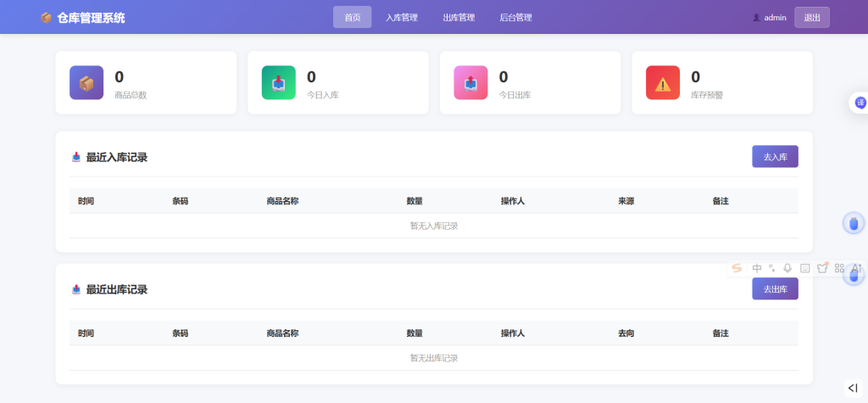868x403 pixels.
Task: Click the punctuation mode icon in IME bar
Action: 771,268
